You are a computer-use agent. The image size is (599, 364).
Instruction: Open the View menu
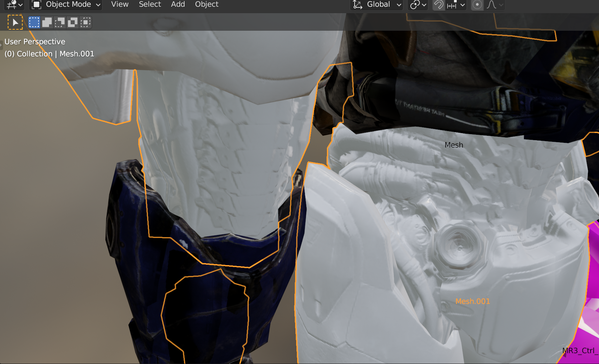click(x=120, y=4)
